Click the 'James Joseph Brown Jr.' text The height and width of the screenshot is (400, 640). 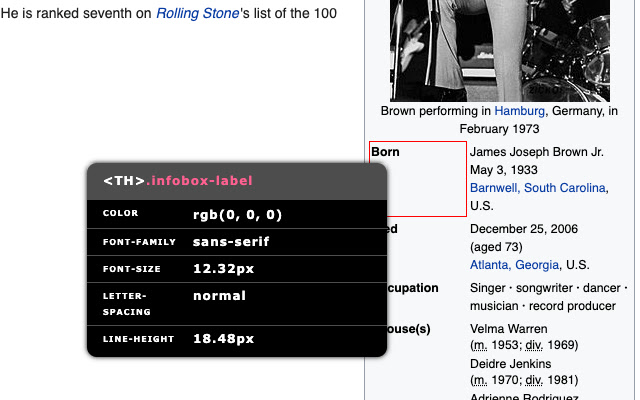coord(536,152)
